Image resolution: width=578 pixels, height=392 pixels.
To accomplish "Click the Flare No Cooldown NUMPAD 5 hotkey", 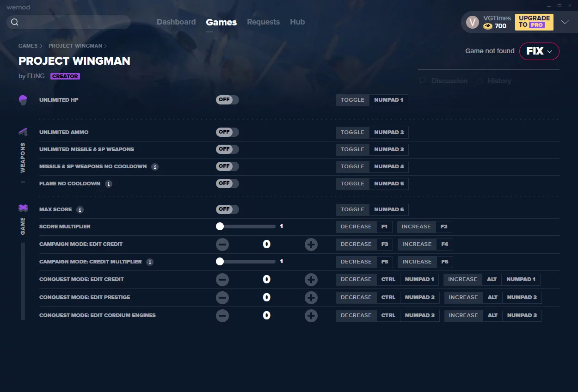I will pos(389,184).
